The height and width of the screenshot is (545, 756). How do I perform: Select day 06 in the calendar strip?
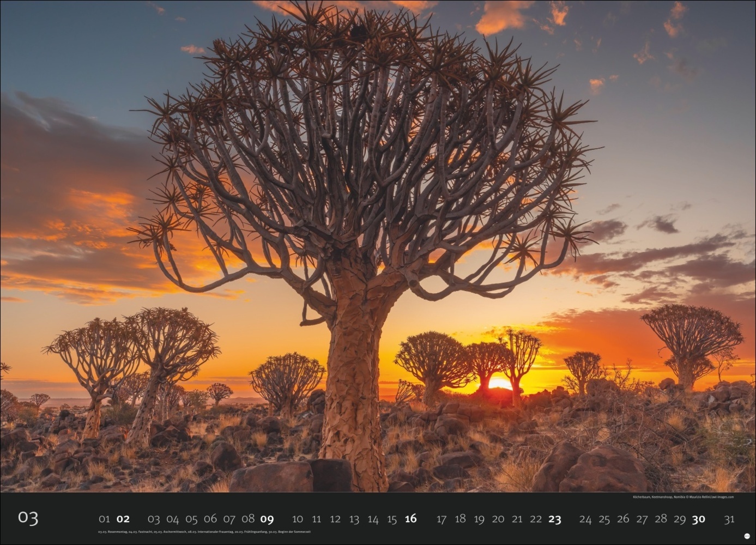coord(210,519)
